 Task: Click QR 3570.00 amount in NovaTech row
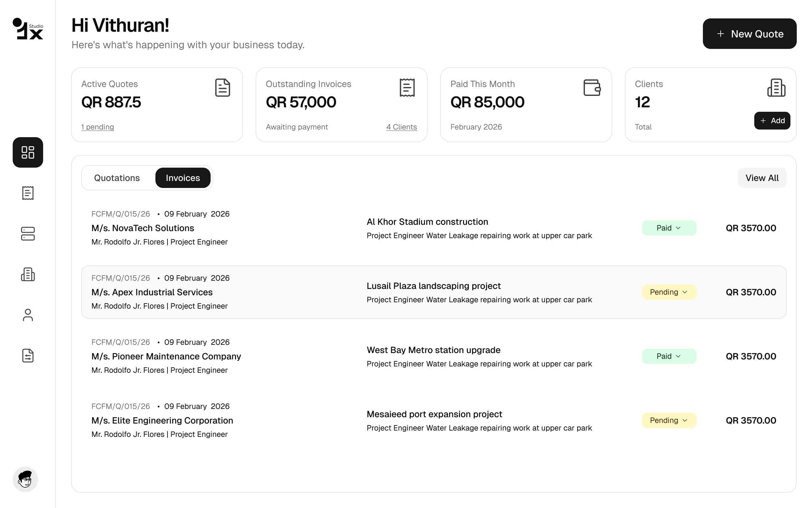click(751, 228)
